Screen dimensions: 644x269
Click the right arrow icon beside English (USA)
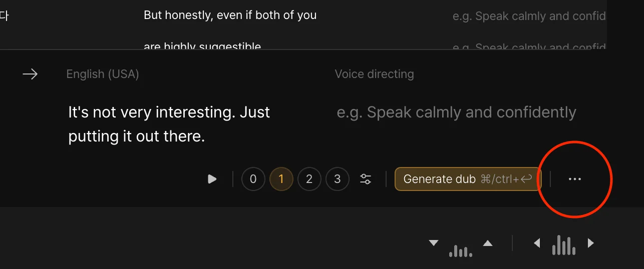(x=30, y=74)
